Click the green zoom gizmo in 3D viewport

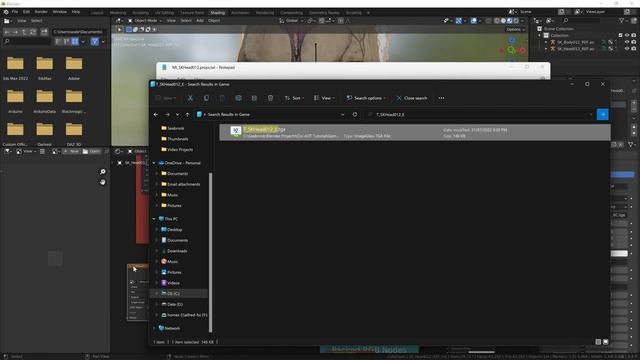click(x=511, y=50)
